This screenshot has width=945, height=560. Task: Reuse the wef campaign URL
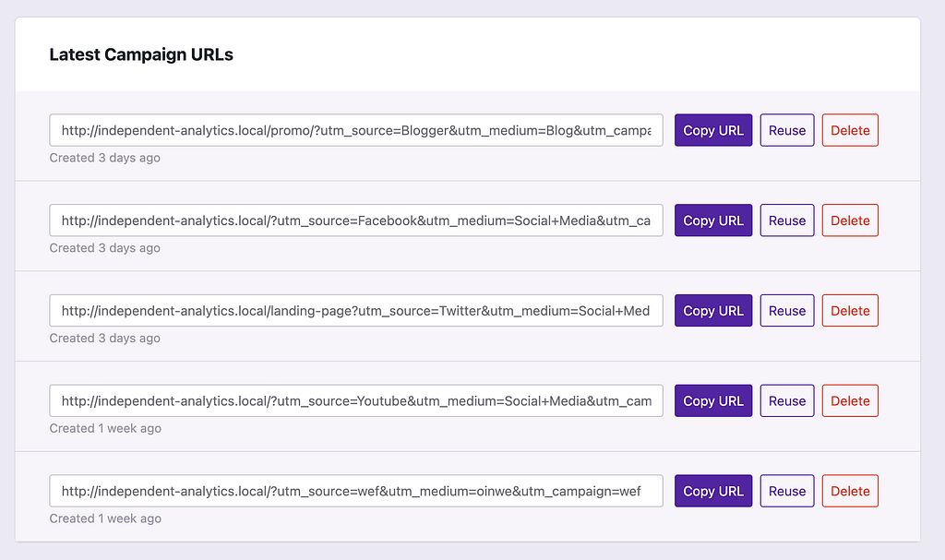pyautogui.click(x=787, y=491)
